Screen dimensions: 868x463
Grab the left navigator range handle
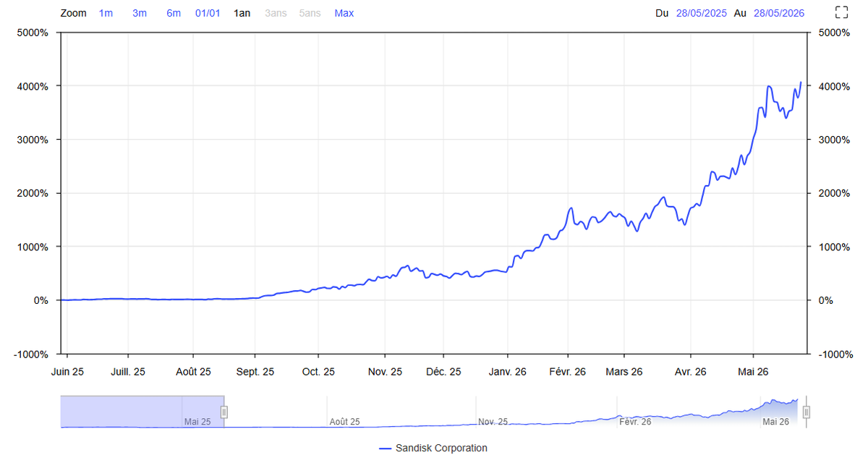224,412
